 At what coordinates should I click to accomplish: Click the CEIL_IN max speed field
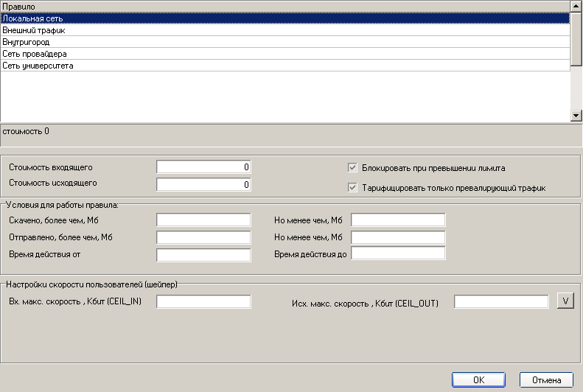point(204,301)
